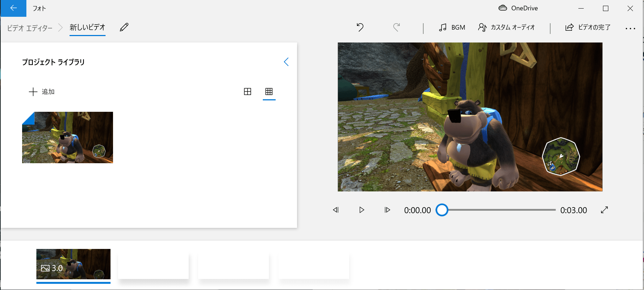The image size is (644, 290).
Task: Navigate to ビデオ エディター breadcrumb
Action: (x=30, y=28)
